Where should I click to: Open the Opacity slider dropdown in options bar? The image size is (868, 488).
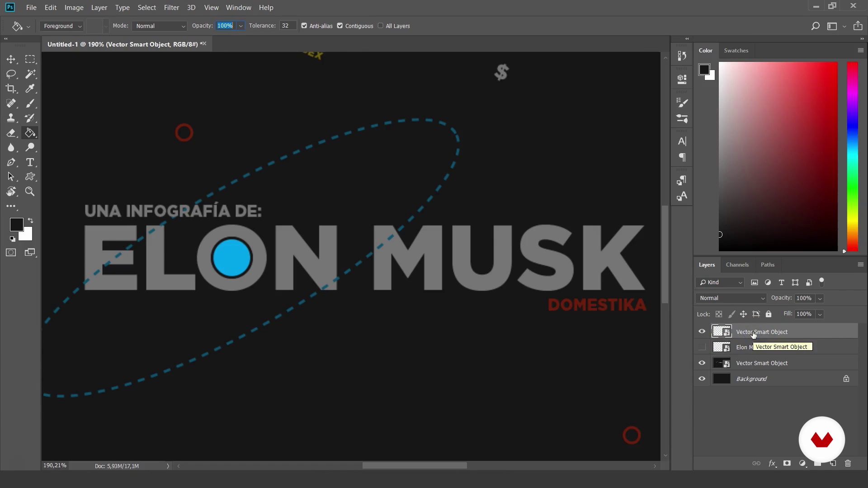tap(241, 26)
